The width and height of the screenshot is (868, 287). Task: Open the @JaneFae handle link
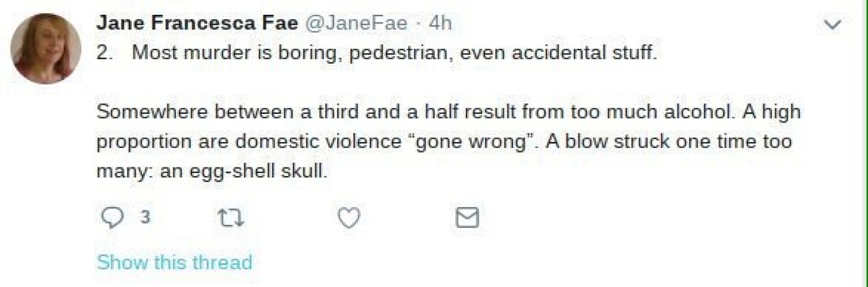pos(356,23)
